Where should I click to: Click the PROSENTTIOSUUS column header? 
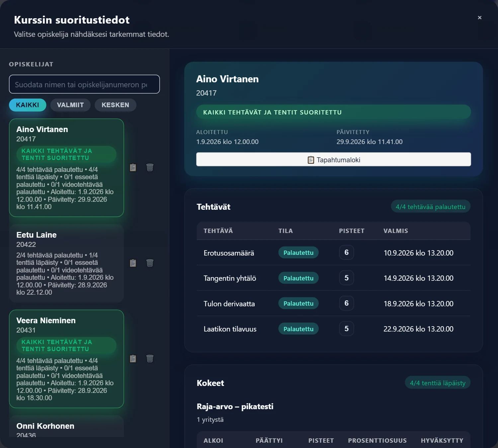pyautogui.click(x=377, y=441)
